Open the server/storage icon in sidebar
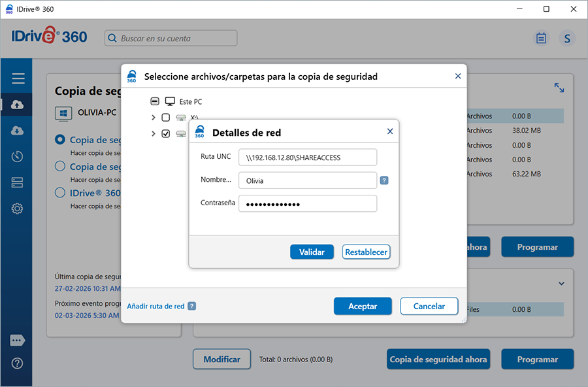This screenshot has height=387, width=588. (17, 182)
